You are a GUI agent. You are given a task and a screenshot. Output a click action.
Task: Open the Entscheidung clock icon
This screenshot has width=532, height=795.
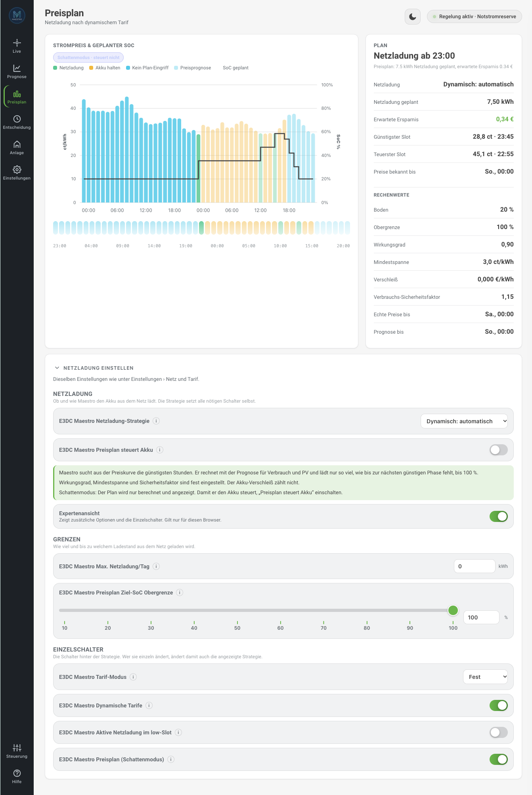click(17, 119)
